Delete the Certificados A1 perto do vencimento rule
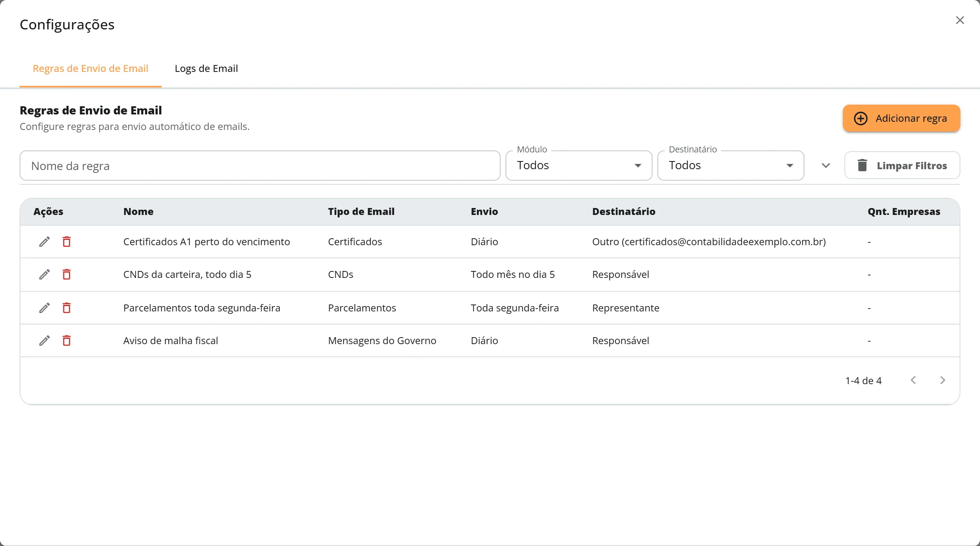 [67, 242]
